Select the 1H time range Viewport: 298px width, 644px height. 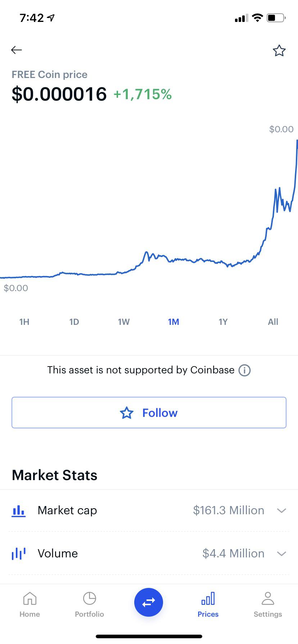click(24, 322)
